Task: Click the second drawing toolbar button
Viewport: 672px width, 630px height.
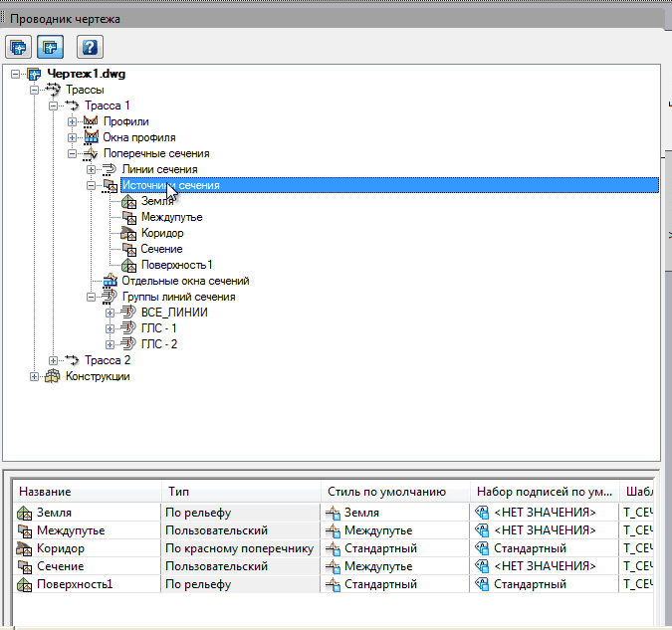Action: tap(49, 47)
